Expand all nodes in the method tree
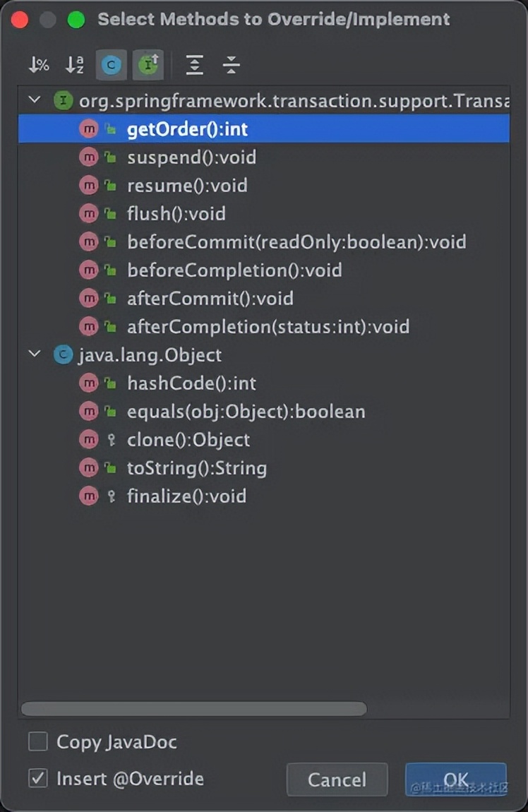 pos(193,64)
